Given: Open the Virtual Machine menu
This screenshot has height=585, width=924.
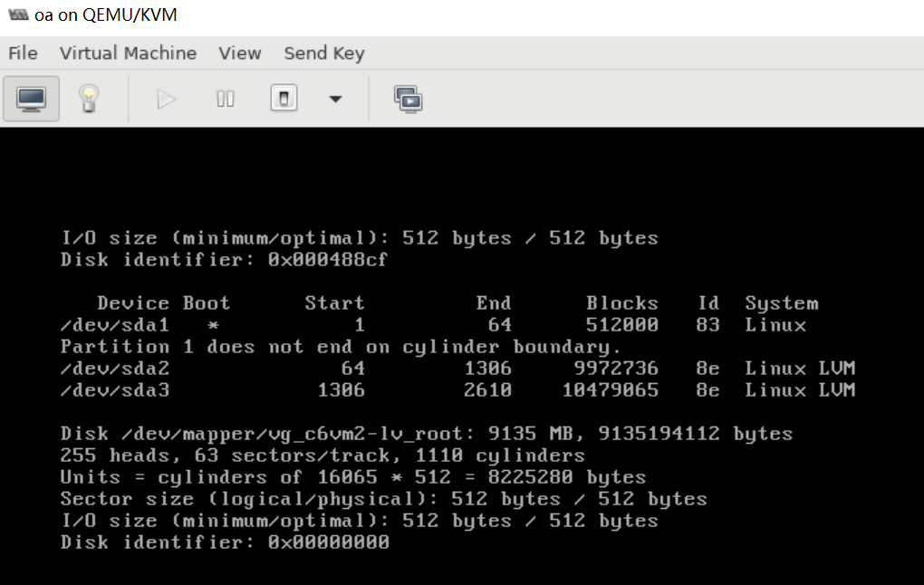Looking at the screenshot, I should pyautogui.click(x=128, y=53).
